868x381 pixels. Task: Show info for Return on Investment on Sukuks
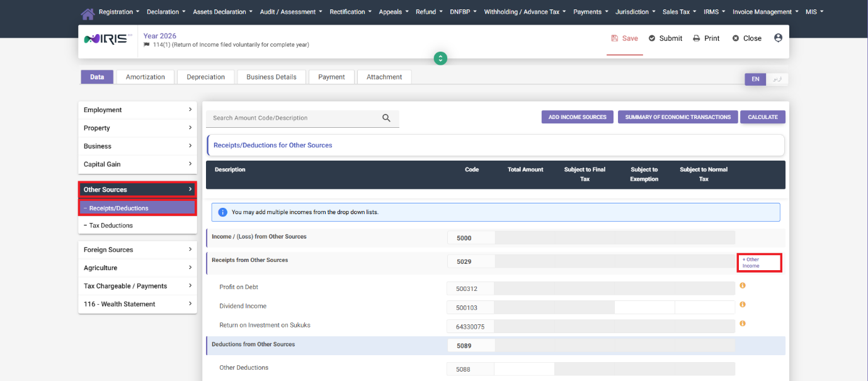pyautogui.click(x=743, y=323)
